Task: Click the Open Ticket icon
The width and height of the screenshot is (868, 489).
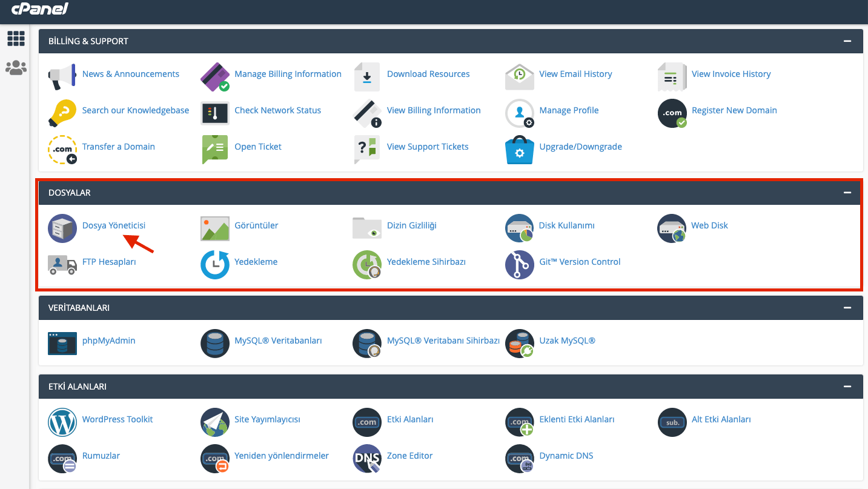Action: 215,150
